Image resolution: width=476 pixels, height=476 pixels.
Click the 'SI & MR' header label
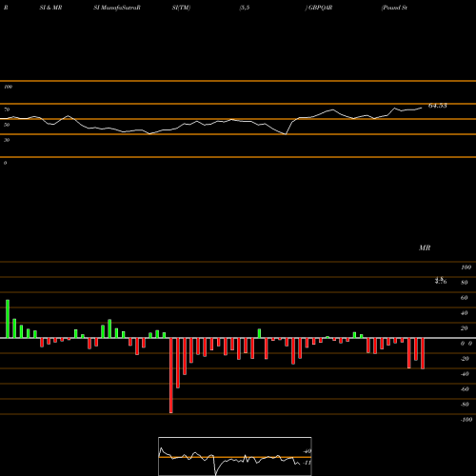pyautogui.click(x=50, y=8)
